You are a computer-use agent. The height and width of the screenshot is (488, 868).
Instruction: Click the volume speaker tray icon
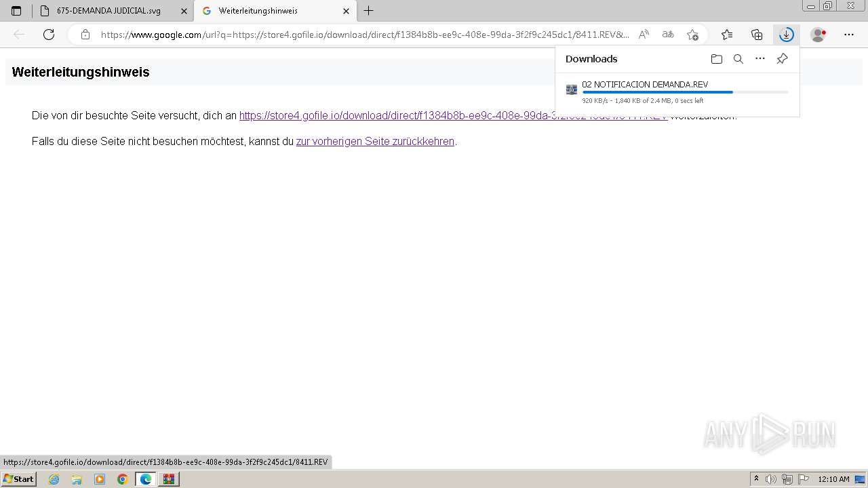tap(770, 479)
